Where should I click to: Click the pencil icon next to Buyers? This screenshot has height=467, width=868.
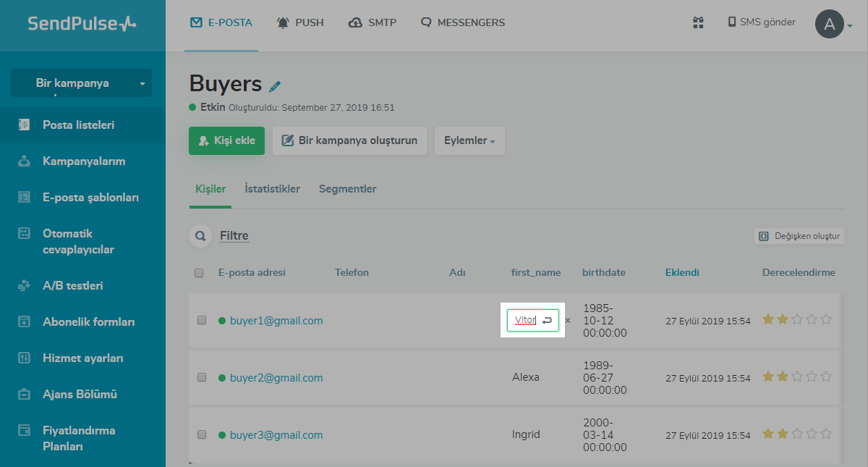tap(275, 86)
